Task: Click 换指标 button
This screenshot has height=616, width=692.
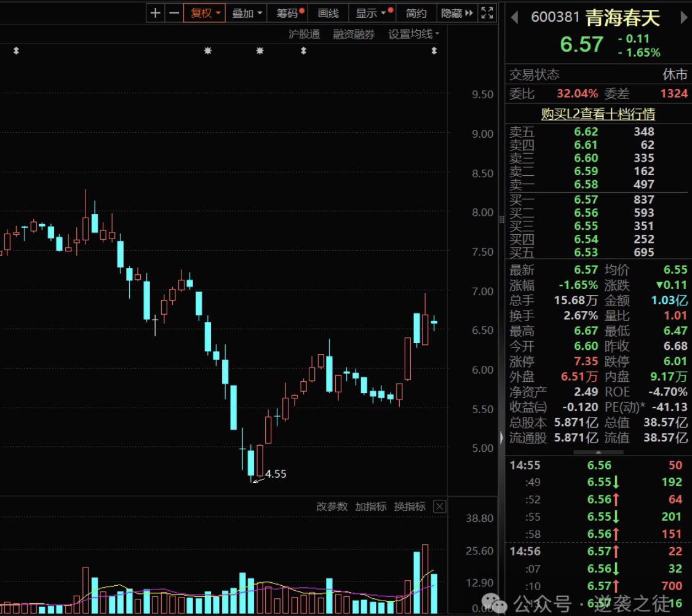Action: pyautogui.click(x=410, y=506)
